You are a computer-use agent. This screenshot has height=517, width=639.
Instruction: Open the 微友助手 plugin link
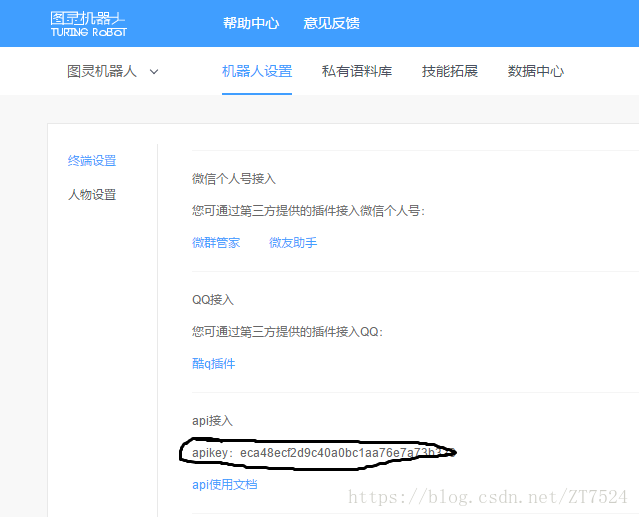tap(293, 243)
